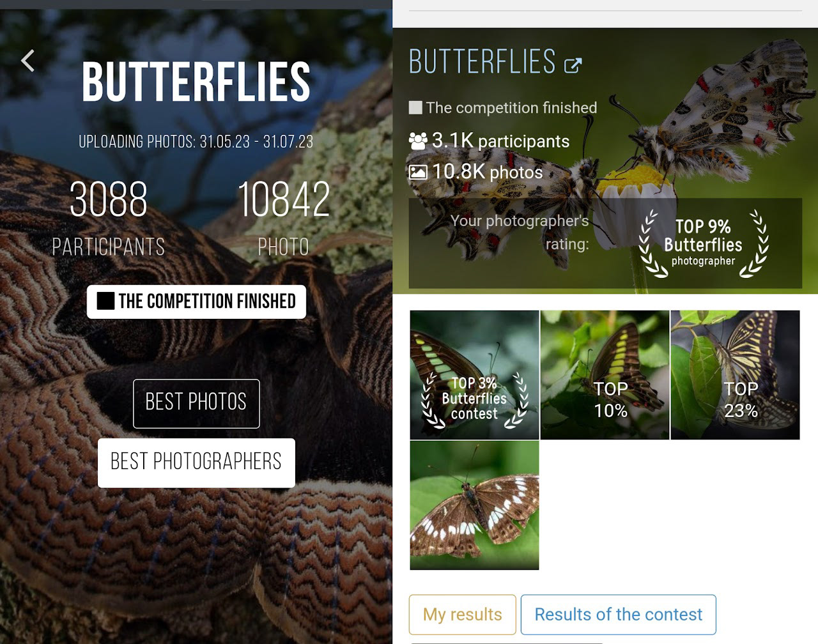Image resolution: width=818 pixels, height=644 pixels.
Task: Open the TOP 23% butterfly photo
Action: [x=735, y=375]
